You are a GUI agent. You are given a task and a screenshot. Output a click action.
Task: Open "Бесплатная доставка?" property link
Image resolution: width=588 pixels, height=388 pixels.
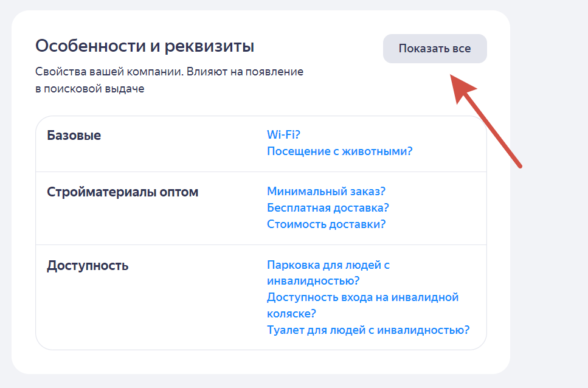(x=328, y=208)
